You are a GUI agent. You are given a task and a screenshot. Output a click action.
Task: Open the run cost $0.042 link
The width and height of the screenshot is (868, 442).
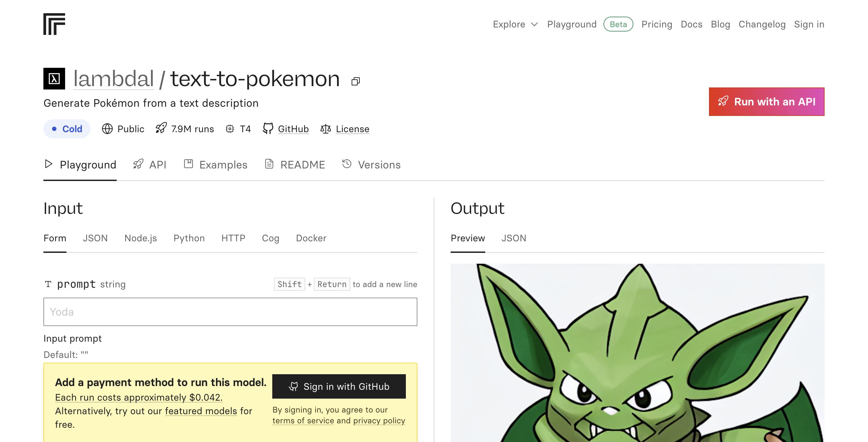point(139,397)
